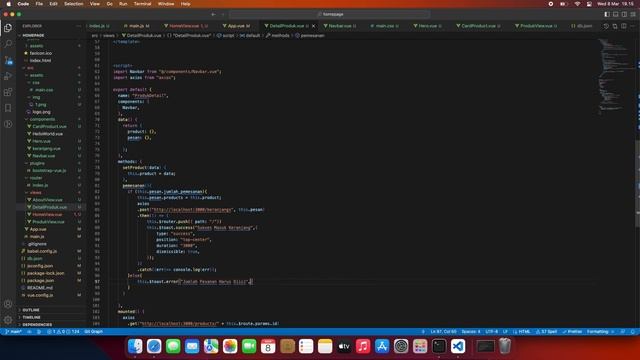The width and height of the screenshot is (640, 360).
Task: Collapse the HOMEPAGE folder section
Action: pos(33,36)
